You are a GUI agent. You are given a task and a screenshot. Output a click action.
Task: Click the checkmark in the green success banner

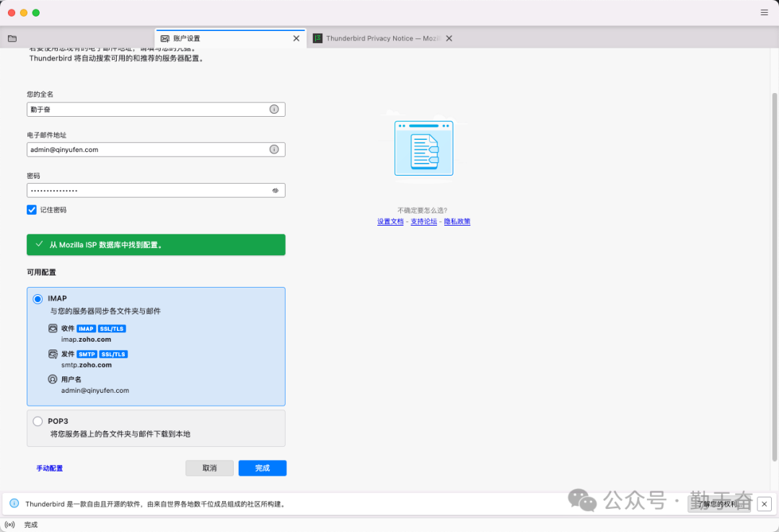tap(39, 244)
